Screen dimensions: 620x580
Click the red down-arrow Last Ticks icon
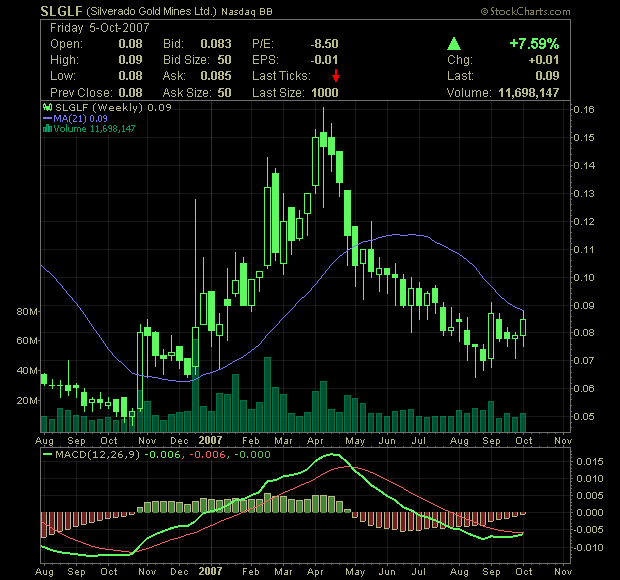336,75
